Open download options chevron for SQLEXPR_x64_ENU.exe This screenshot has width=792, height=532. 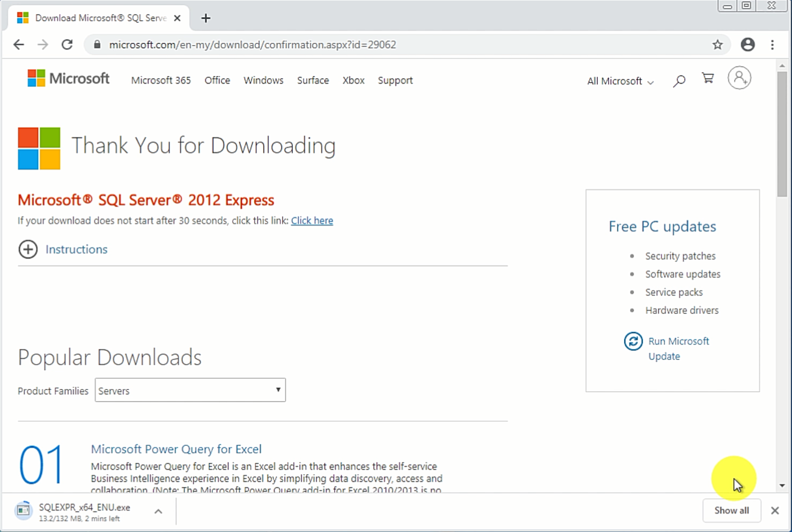point(158,512)
